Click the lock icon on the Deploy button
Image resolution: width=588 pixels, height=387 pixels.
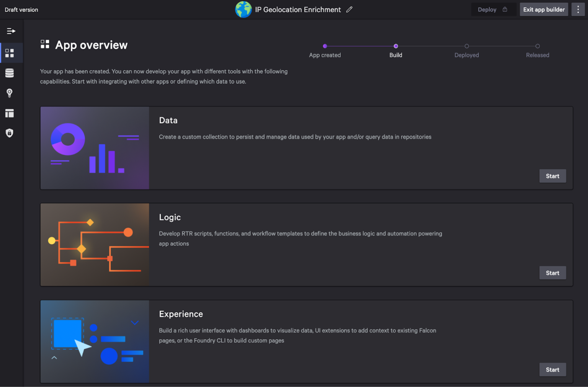click(505, 9)
